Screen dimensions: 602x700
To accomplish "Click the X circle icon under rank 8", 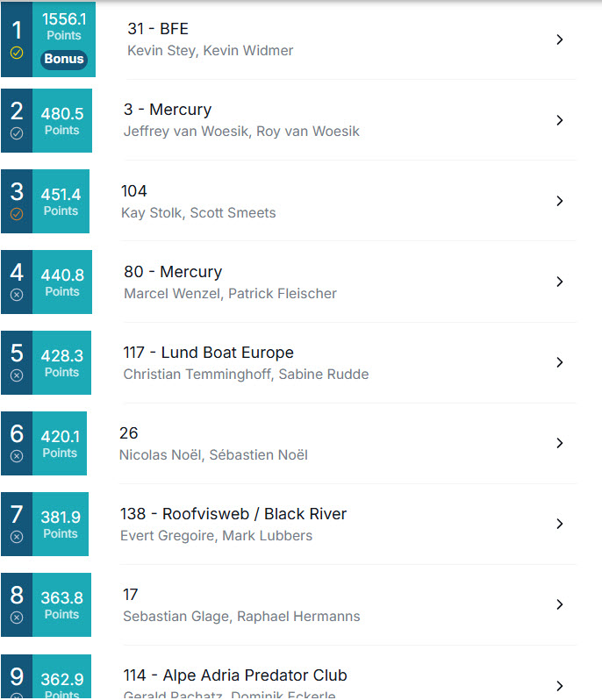I will tap(16, 618).
